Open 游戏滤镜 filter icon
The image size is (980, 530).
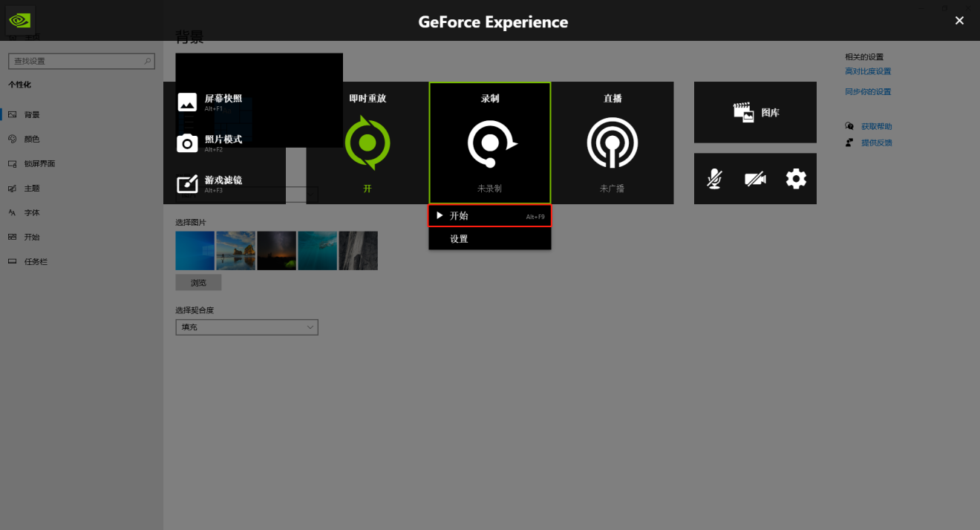187,183
